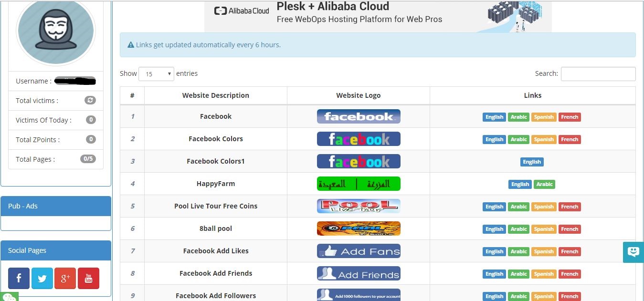
Task: Open the Plesk + Alibaba Cloud banner ad
Action: (x=378, y=16)
